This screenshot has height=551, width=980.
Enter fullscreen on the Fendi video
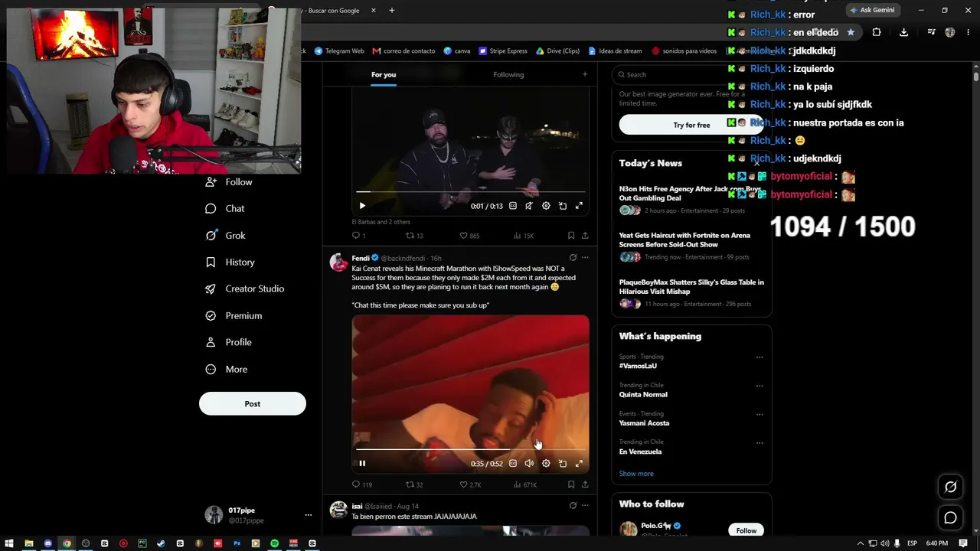click(579, 464)
